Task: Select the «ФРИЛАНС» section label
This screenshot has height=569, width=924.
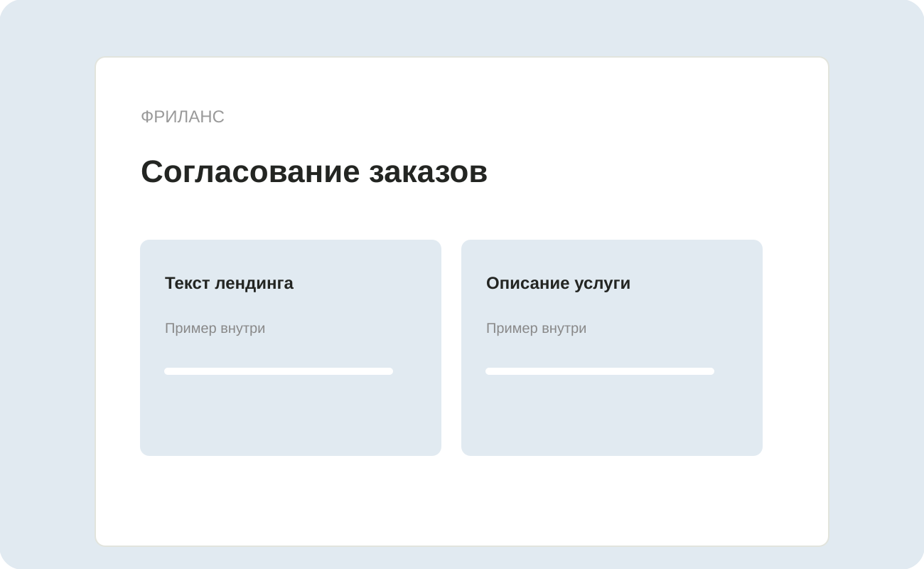Action: point(183,117)
